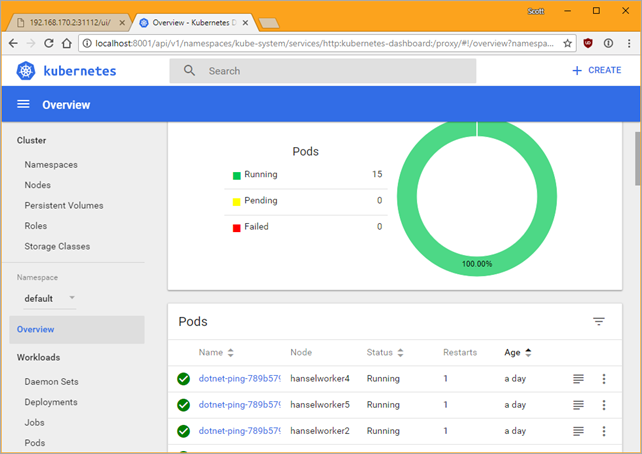This screenshot has height=454, width=642.
Task: Click the Restarts column header
Action: 460,352
